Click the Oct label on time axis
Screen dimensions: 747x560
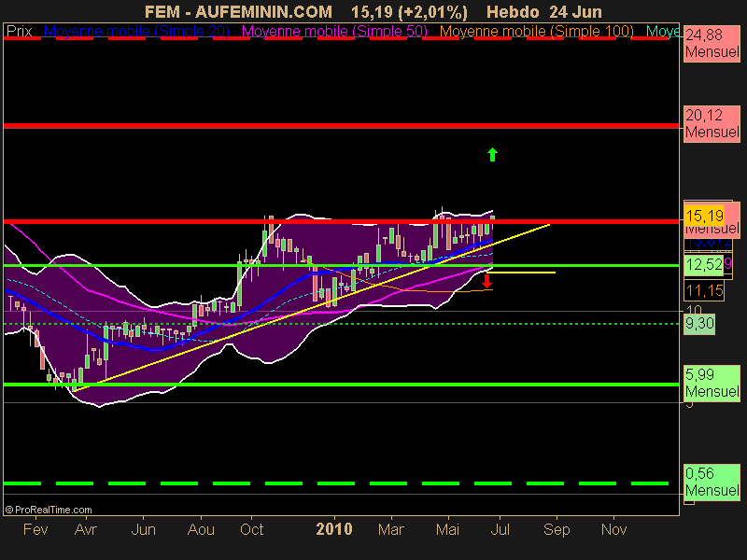(x=251, y=529)
